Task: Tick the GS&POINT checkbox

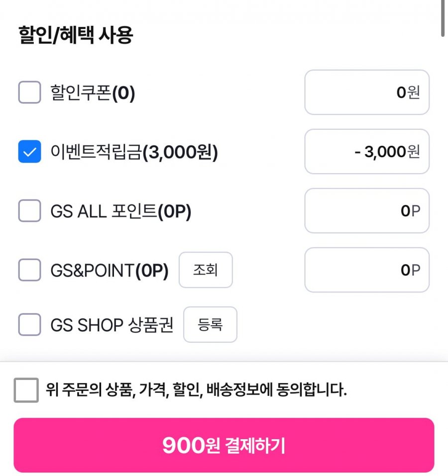Action: pyautogui.click(x=29, y=270)
